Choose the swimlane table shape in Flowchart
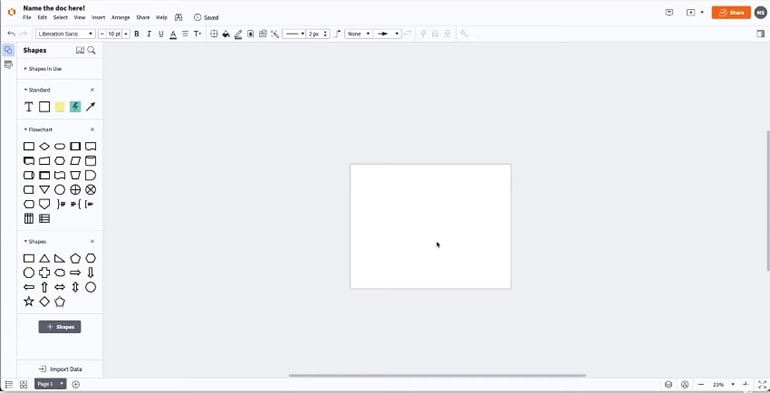Viewport: 770px width, 393px height. pos(29,219)
